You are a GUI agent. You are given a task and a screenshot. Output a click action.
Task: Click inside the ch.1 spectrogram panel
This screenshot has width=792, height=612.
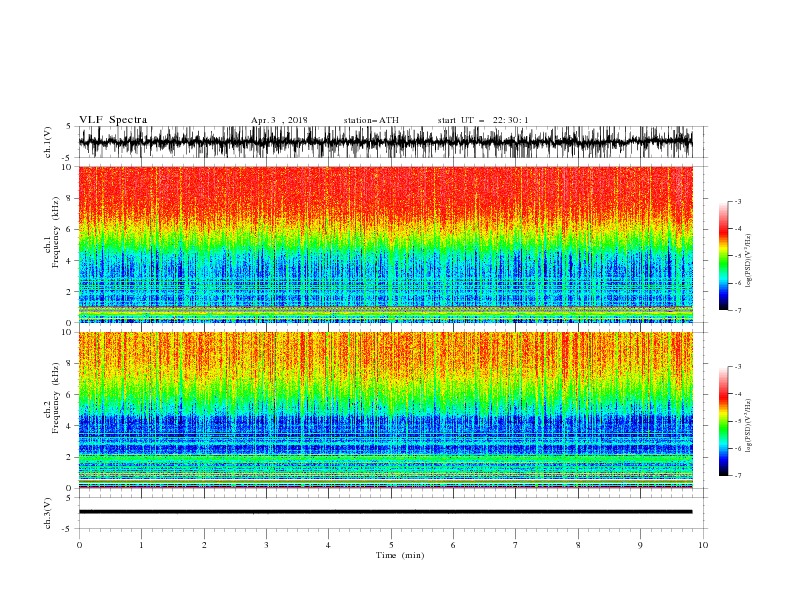click(385, 244)
